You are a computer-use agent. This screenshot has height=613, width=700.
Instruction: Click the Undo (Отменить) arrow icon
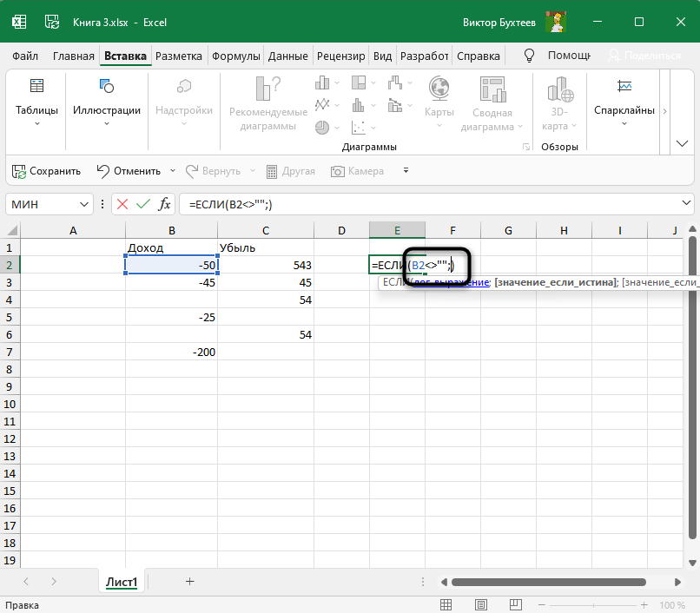pyautogui.click(x=103, y=171)
